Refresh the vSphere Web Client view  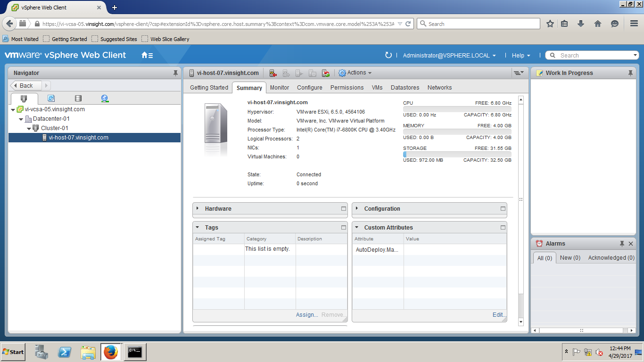click(388, 55)
